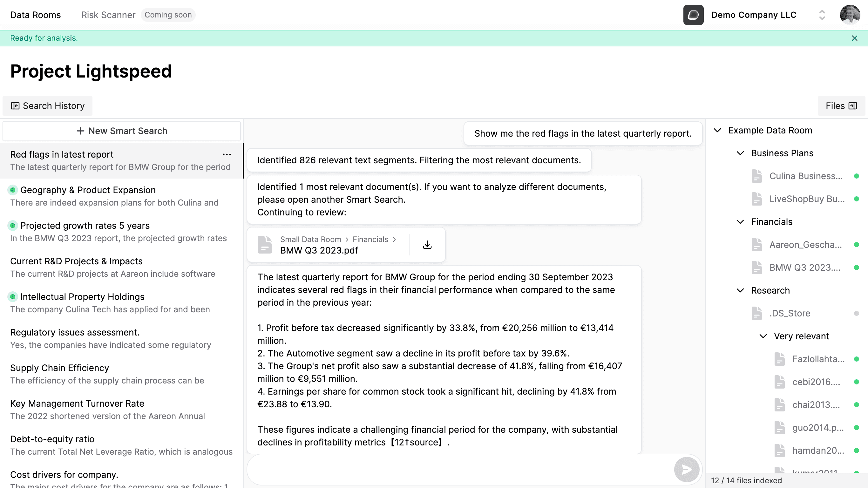The image size is (868, 488).
Task: Collapse the Research folder
Action: [740, 290]
